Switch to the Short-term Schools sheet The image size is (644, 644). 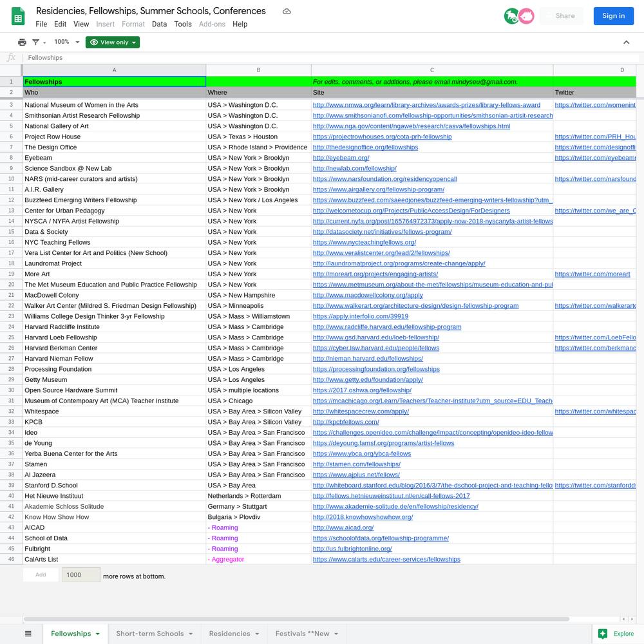pos(149,634)
